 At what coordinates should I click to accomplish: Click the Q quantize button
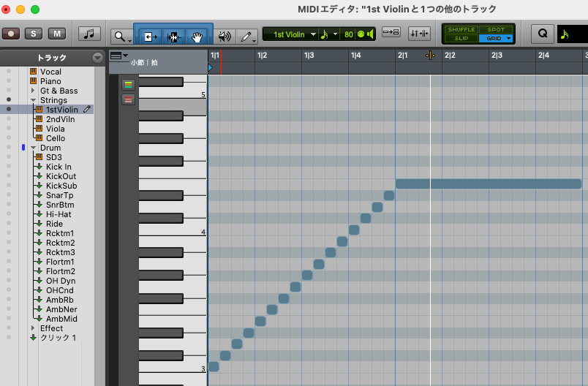click(x=543, y=34)
